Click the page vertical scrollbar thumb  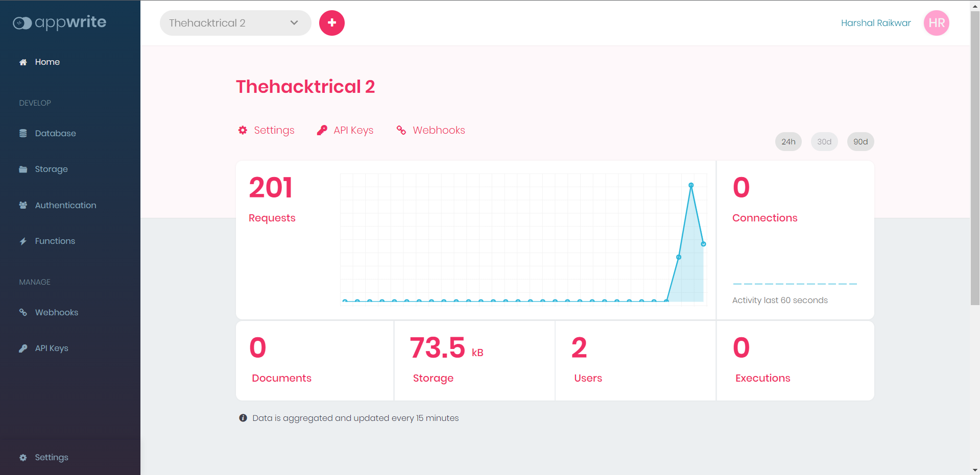tap(975, 158)
